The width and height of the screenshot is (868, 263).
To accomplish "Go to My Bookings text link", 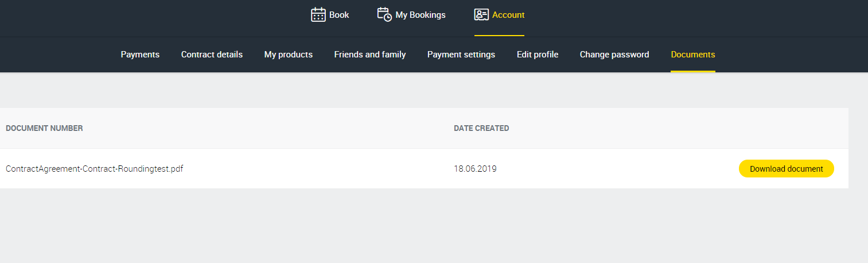I will pyautogui.click(x=420, y=15).
